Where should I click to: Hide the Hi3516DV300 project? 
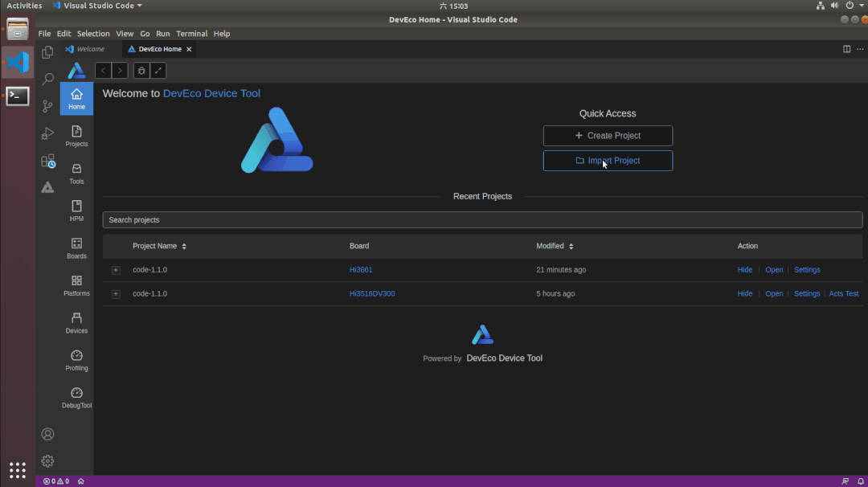[x=744, y=294]
